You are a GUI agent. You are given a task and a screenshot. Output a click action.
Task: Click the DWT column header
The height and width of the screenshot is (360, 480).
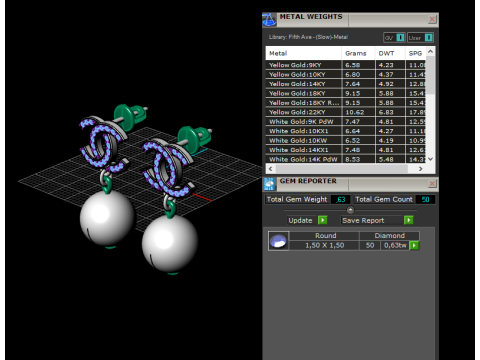[x=390, y=53]
